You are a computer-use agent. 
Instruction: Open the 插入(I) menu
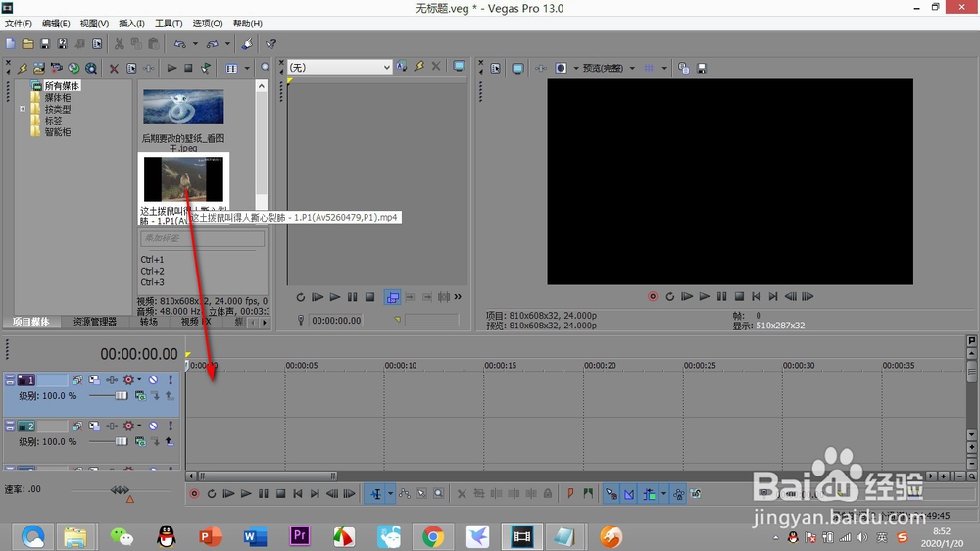click(x=131, y=24)
